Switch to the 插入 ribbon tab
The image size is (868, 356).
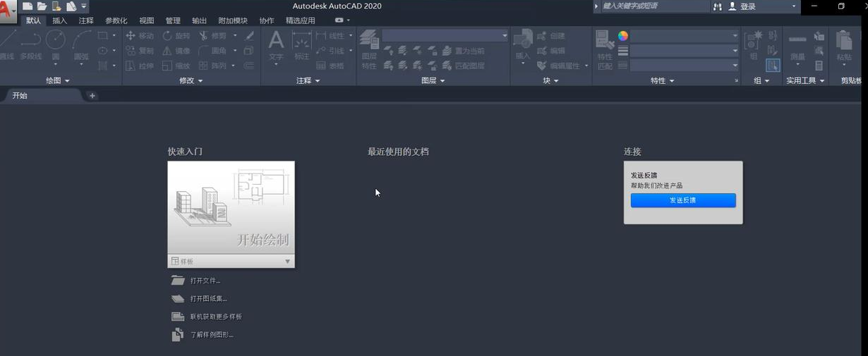60,20
